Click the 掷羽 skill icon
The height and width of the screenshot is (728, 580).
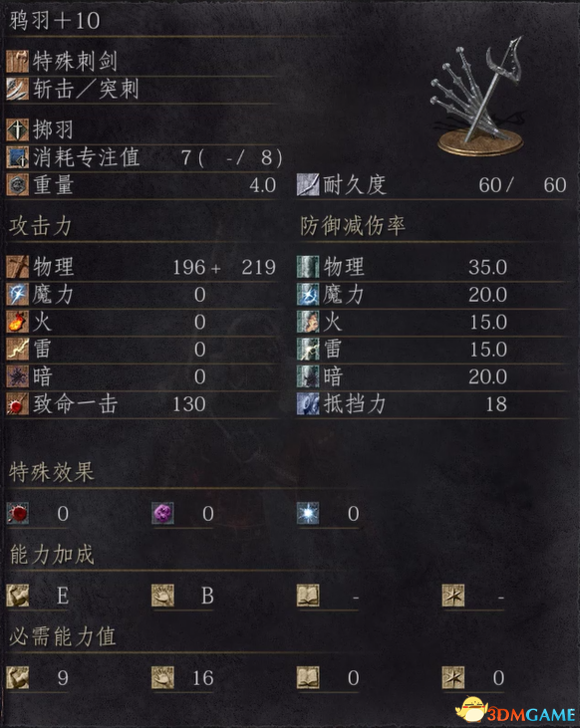pyautogui.click(x=18, y=130)
